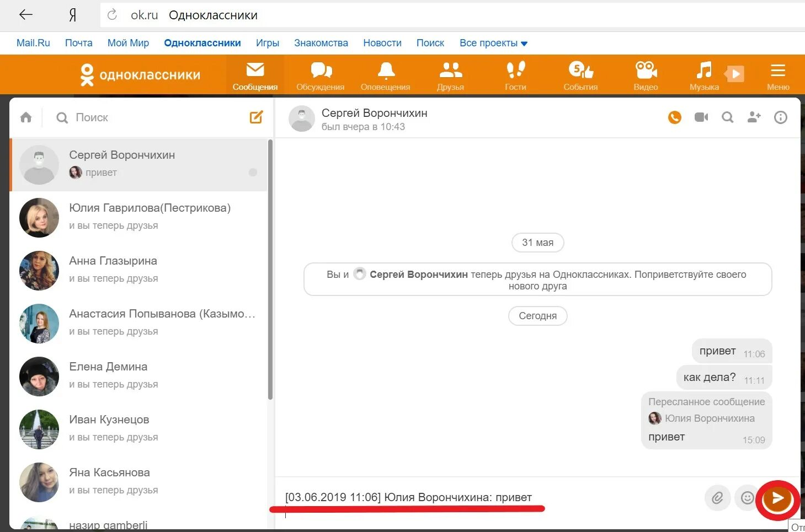Viewport: 805px width, 532px height.
Task: Click the 'привет' message sent at 11:06
Action: [x=732, y=351]
